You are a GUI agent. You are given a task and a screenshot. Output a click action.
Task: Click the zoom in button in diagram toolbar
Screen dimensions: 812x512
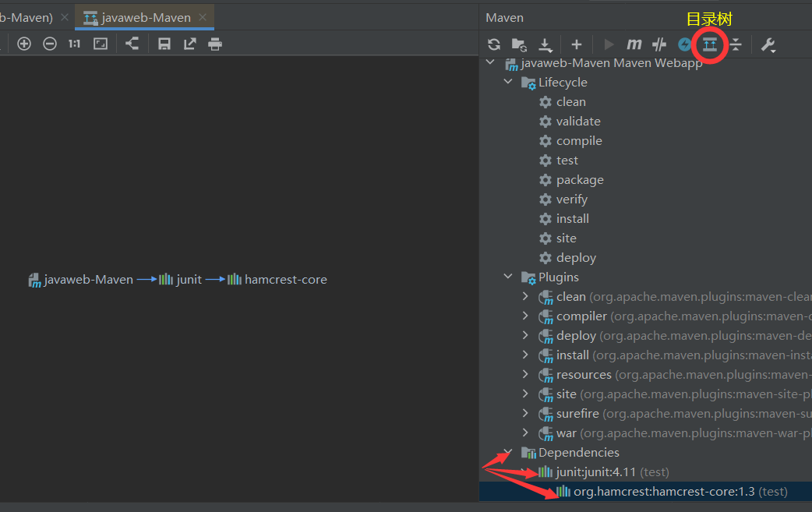pyautogui.click(x=24, y=44)
